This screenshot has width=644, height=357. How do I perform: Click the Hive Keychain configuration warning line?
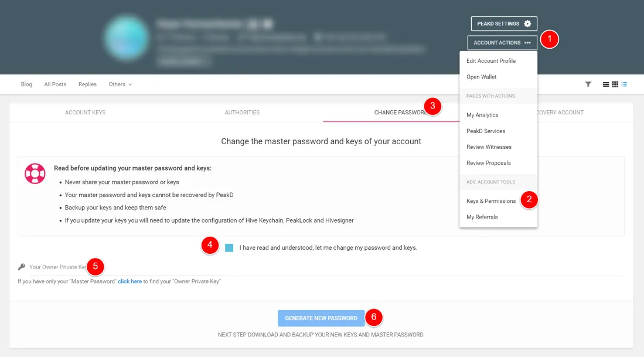(x=209, y=220)
